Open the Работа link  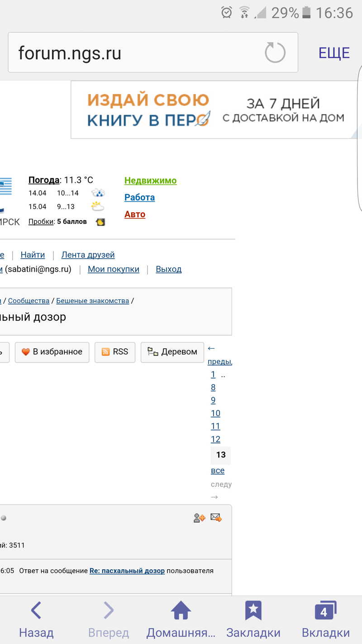point(139,197)
